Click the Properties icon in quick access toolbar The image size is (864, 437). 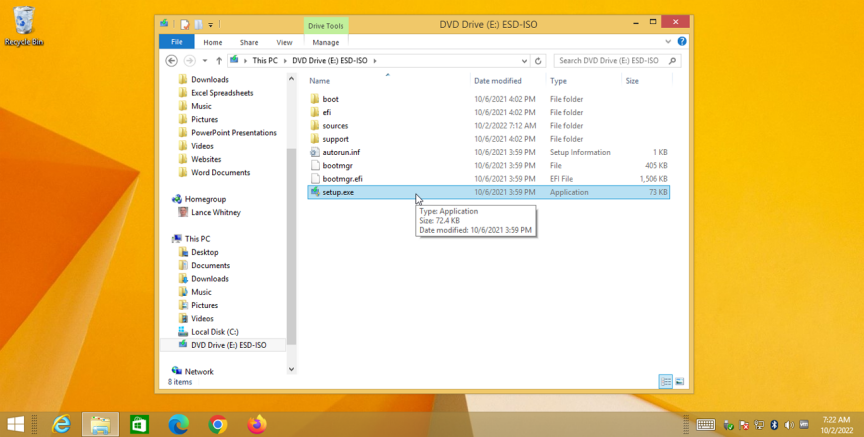(x=185, y=24)
